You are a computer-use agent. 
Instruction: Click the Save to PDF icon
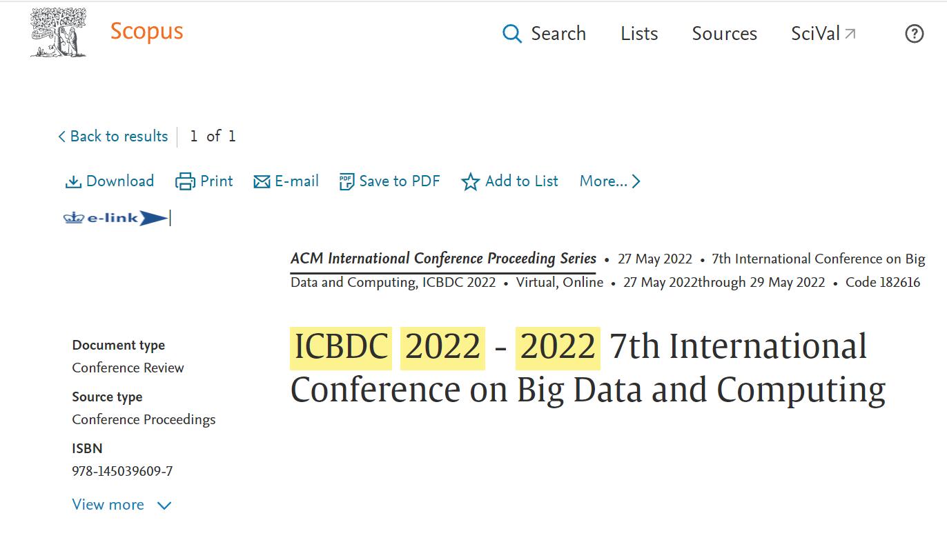point(346,181)
